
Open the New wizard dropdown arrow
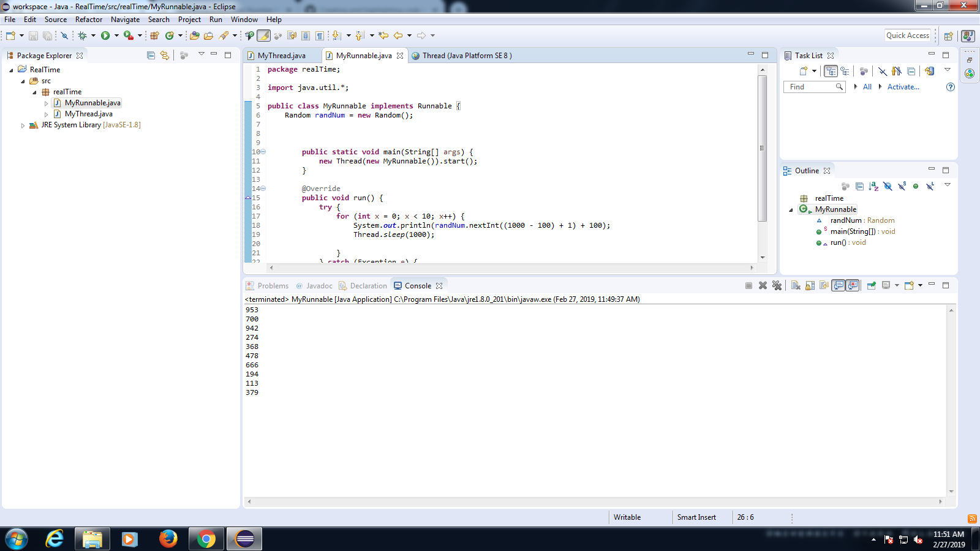pyautogui.click(x=21, y=36)
